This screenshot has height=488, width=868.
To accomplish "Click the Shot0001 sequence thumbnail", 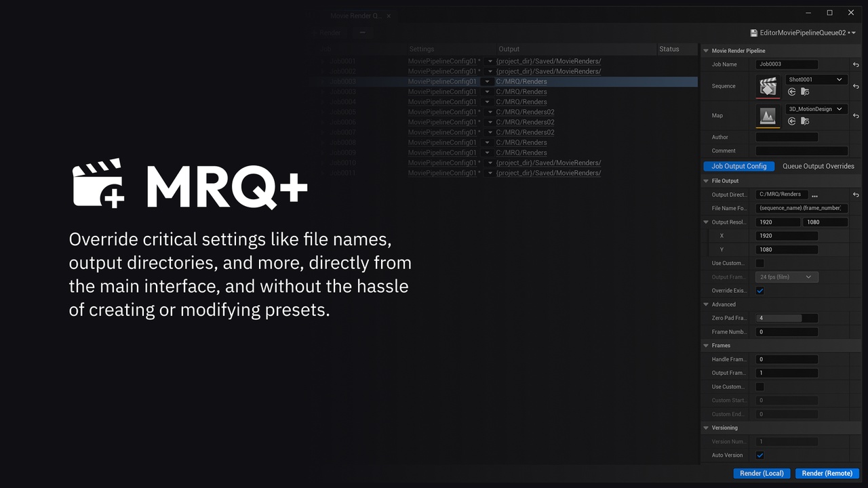I will 768,86.
